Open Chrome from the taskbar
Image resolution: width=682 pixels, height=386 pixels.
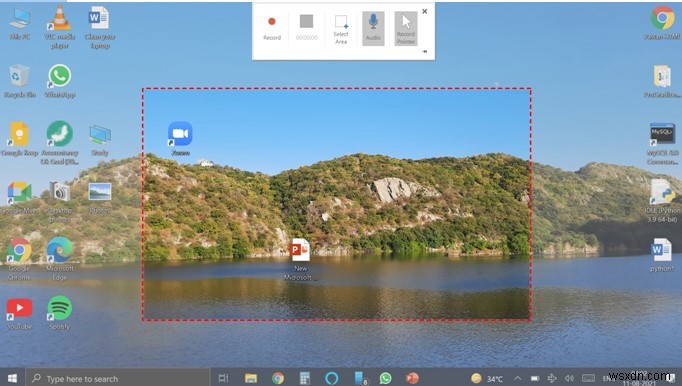tap(278, 378)
